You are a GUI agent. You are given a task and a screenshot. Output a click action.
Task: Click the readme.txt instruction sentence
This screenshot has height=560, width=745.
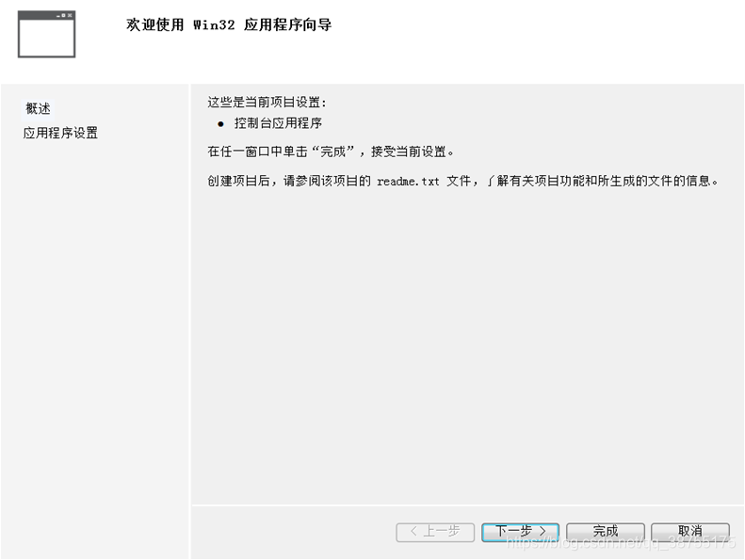tap(462, 181)
